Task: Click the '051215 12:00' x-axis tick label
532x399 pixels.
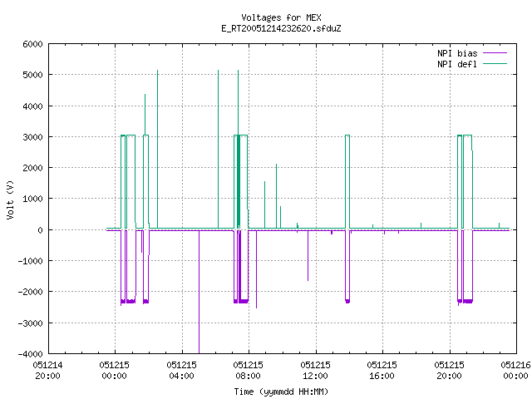Action: (315, 371)
